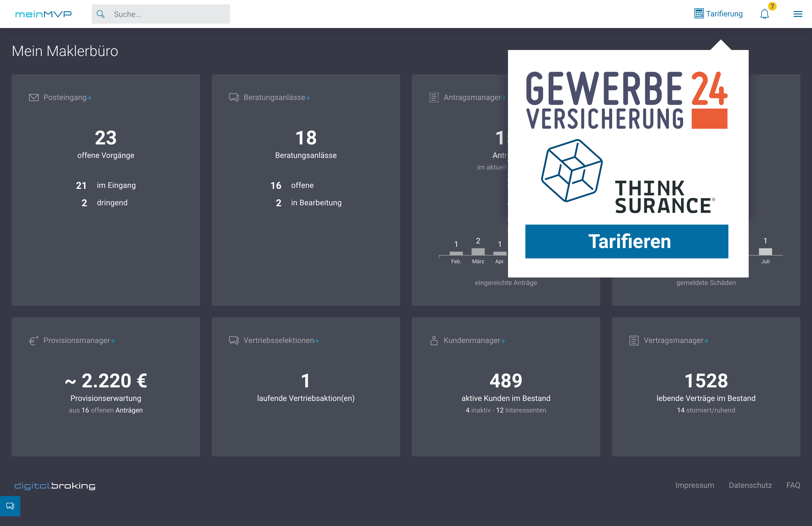Click the meinMVP logo
This screenshot has height=526, width=812.
tap(43, 14)
